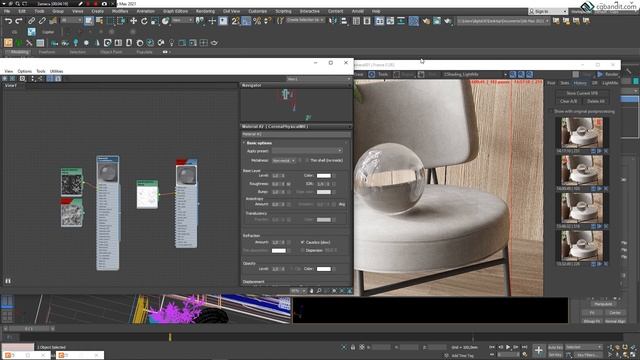
Task: Toggle the Angle Snap tool
Action: click(246, 20)
